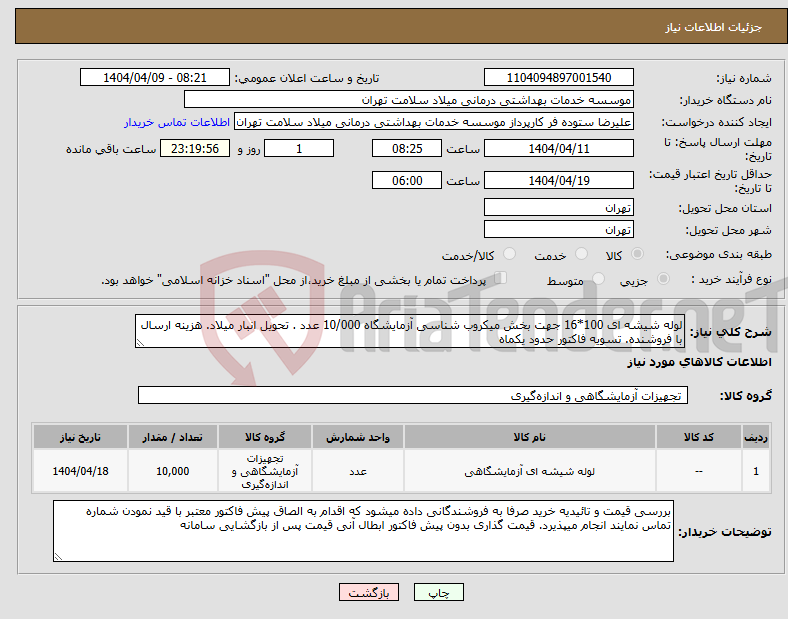788x619 pixels.
Task: Click the شرح کلی نیاز text area
Action: pyautogui.click(x=410, y=331)
